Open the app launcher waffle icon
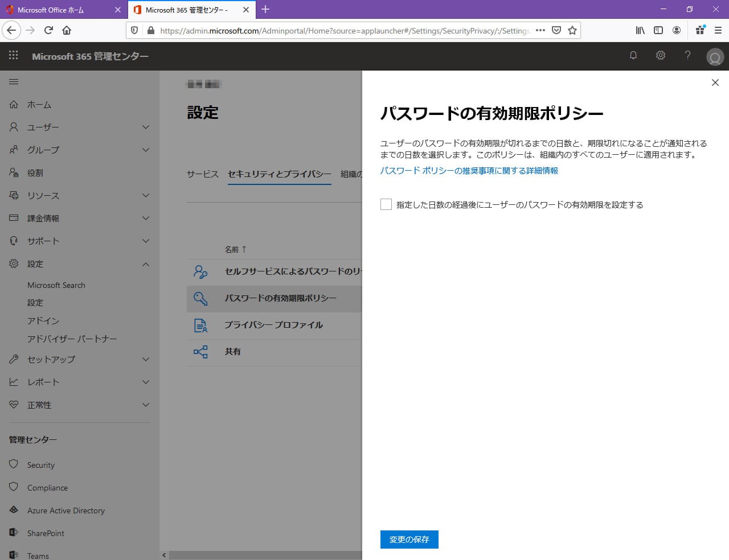Image resolution: width=729 pixels, height=560 pixels. click(14, 55)
